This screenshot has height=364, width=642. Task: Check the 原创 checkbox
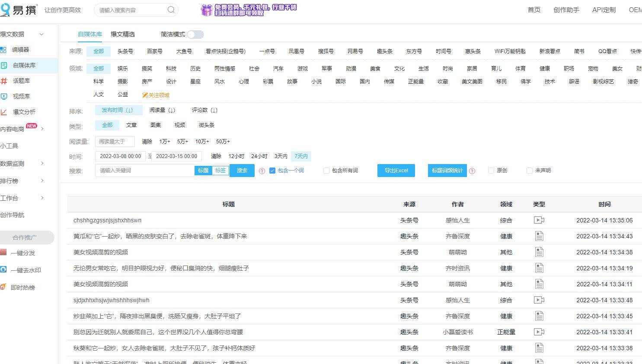[491, 171]
